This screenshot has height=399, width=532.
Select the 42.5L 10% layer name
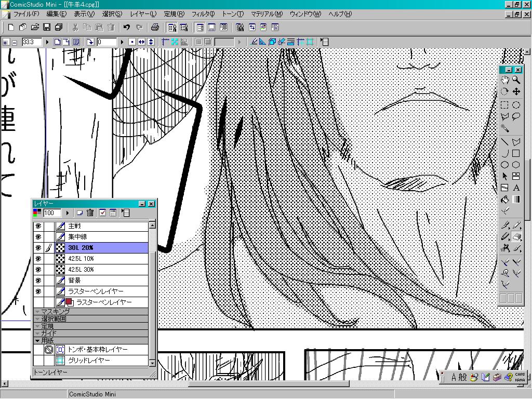tap(81, 259)
